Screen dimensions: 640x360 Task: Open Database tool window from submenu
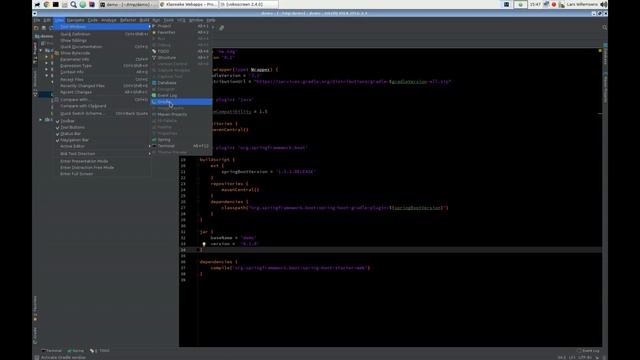coord(182,83)
